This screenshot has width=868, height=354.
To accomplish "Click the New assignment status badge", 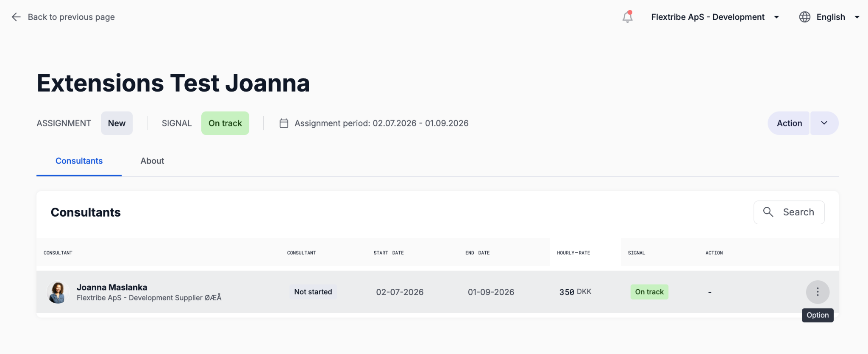I will coord(117,123).
